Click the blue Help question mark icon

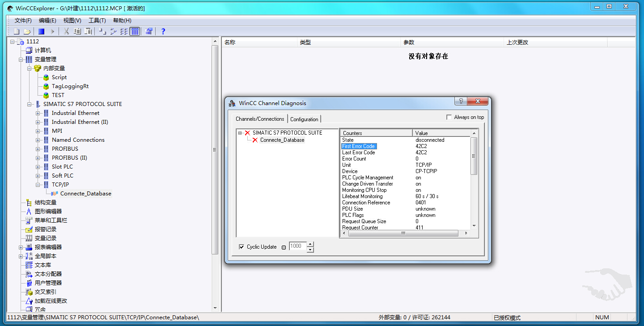coord(163,31)
